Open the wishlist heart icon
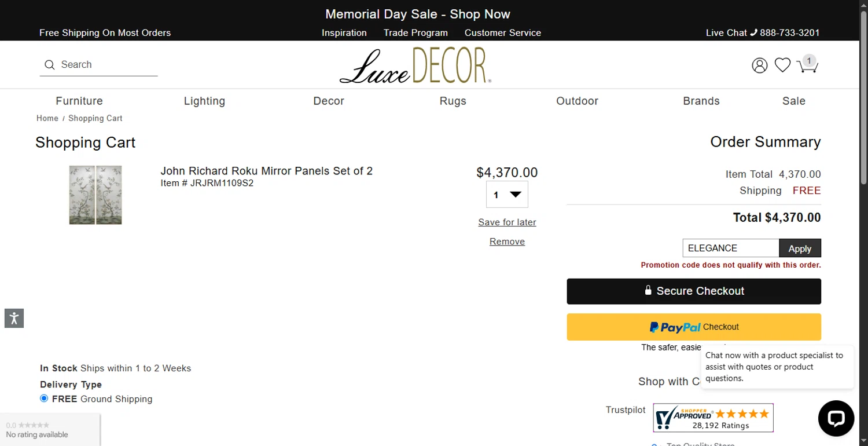The width and height of the screenshot is (868, 446). (x=782, y=65)
